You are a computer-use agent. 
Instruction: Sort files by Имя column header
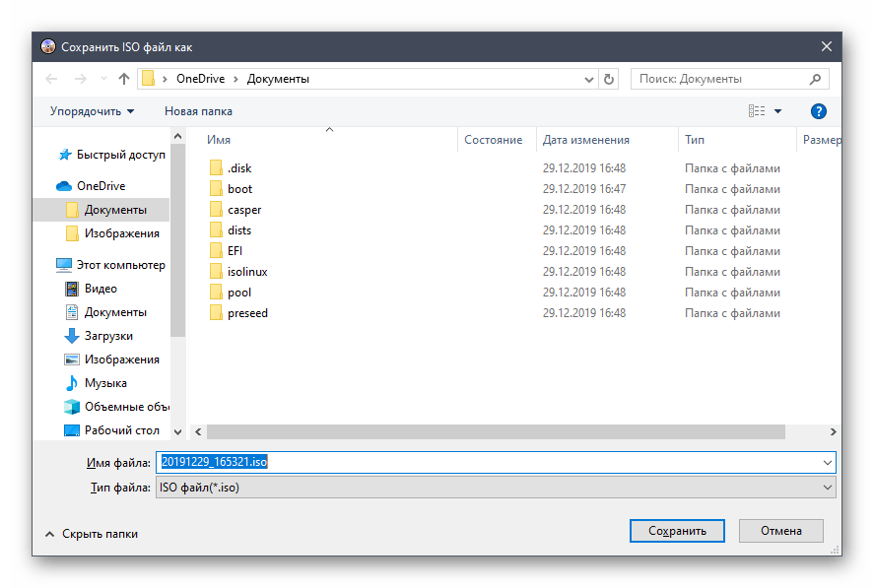[x=219, y=140]
